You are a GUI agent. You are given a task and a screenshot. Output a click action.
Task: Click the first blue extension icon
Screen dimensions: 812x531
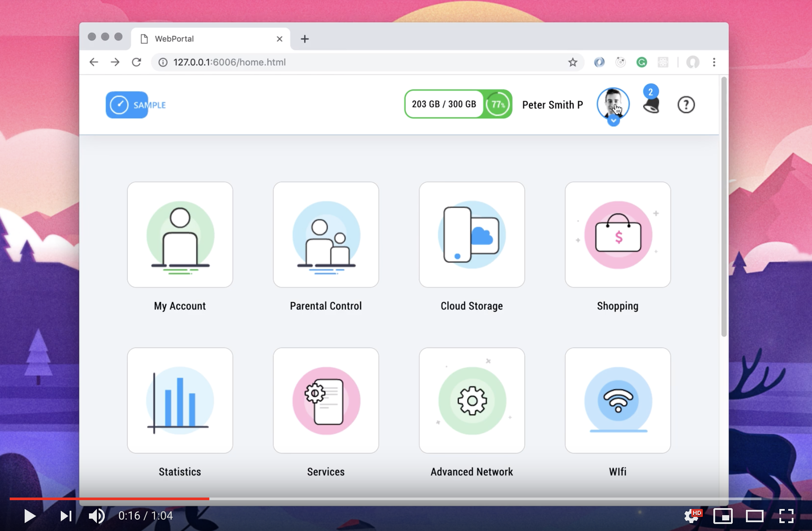[599, 62]
